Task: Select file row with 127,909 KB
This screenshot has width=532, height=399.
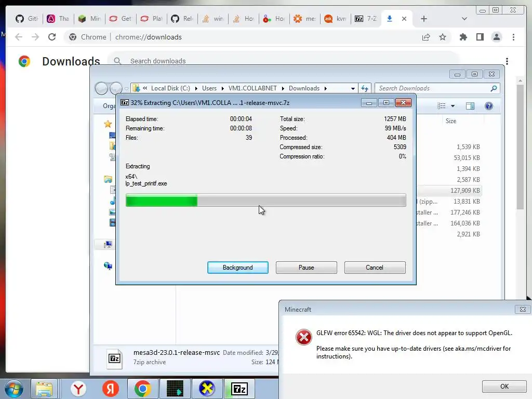Action: coord(449,190)
